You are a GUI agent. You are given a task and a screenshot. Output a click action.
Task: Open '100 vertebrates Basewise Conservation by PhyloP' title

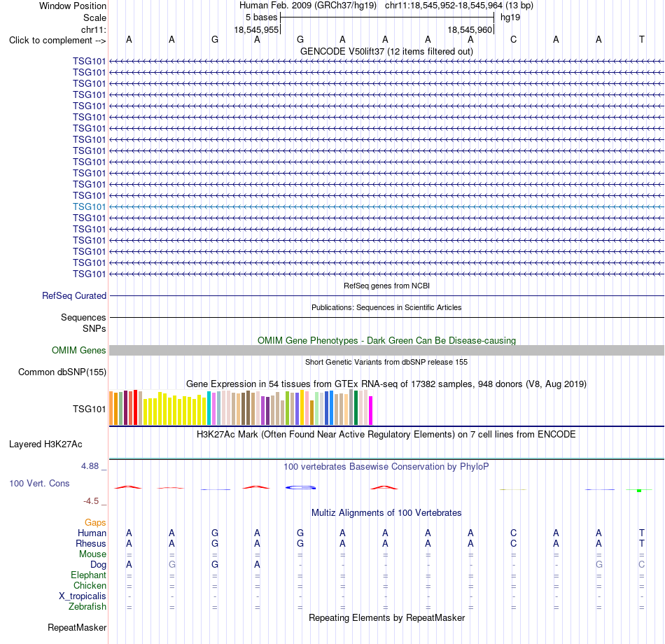point(386,467)
